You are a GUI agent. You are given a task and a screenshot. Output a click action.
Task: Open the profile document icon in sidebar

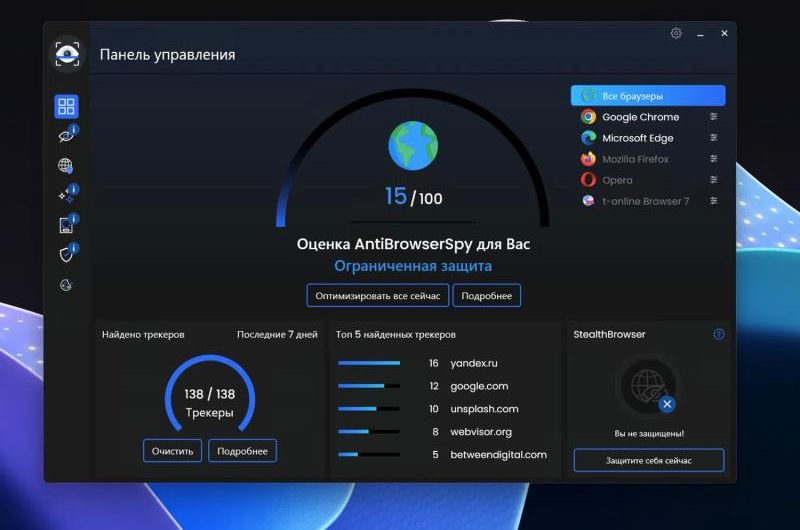click(x=67, y=224)
